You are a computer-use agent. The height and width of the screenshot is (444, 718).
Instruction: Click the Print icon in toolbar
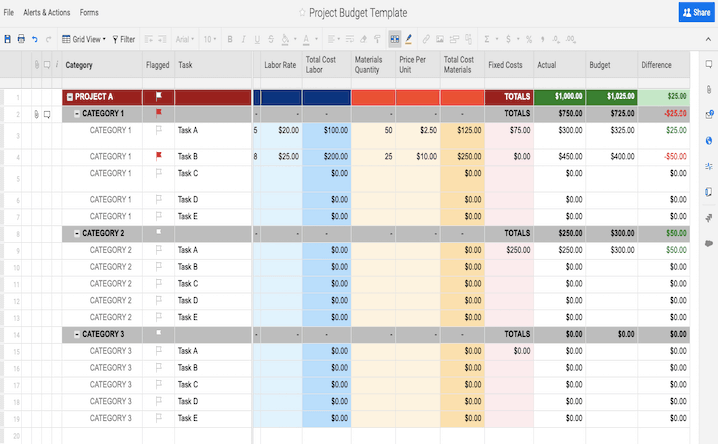pos(21,40)
